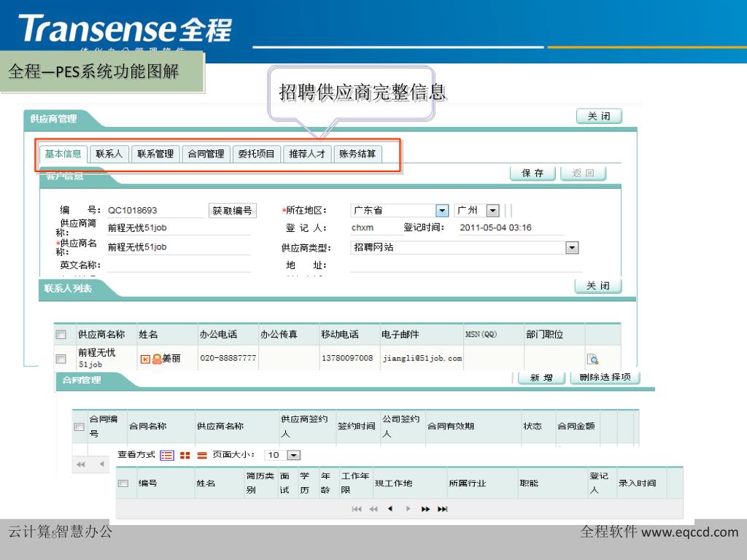747x560 pixels.
Task: Go to last page in resume pager
Action: click(x=443, y=509)
